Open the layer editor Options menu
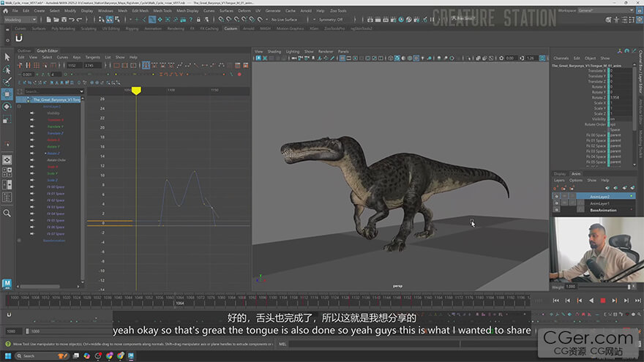This screenshot has height=362, width=644. (x=575, y=180)
